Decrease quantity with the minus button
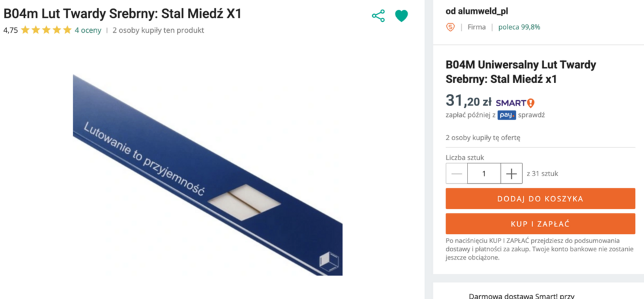Viewport: 644px width, 299px height. [457, 174]
